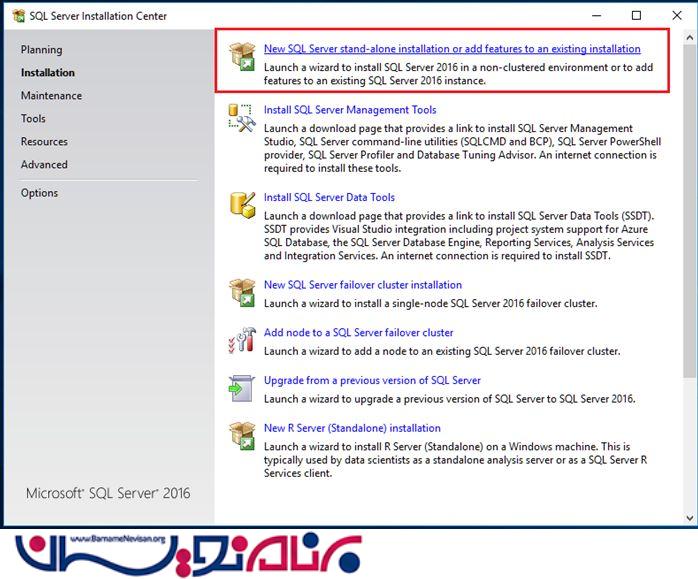
Task: Click the stand-alone installation box icon
Action: tap(242, 58)
